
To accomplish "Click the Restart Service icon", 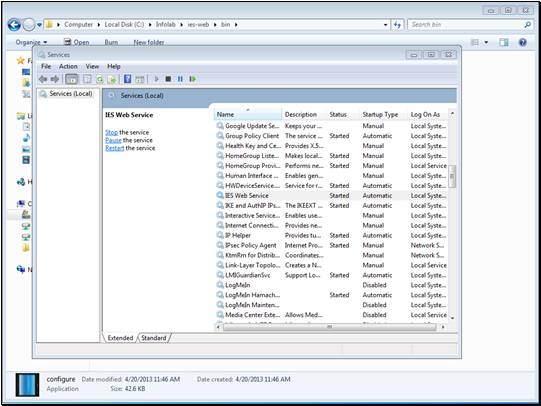I will [193, 79].
